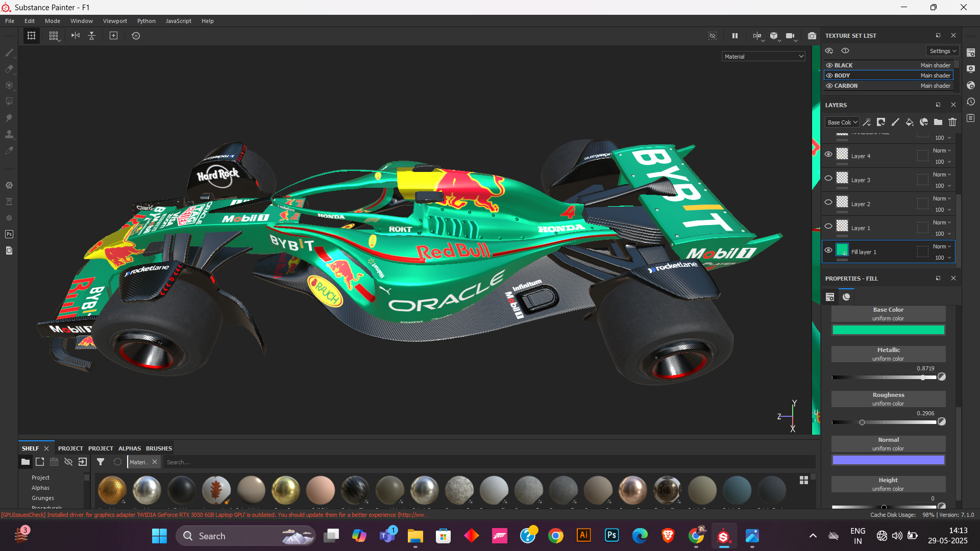The image size is (980, 551).
Task: Select the gold honeycomb material thumbnail
Action: click(112, 490)
